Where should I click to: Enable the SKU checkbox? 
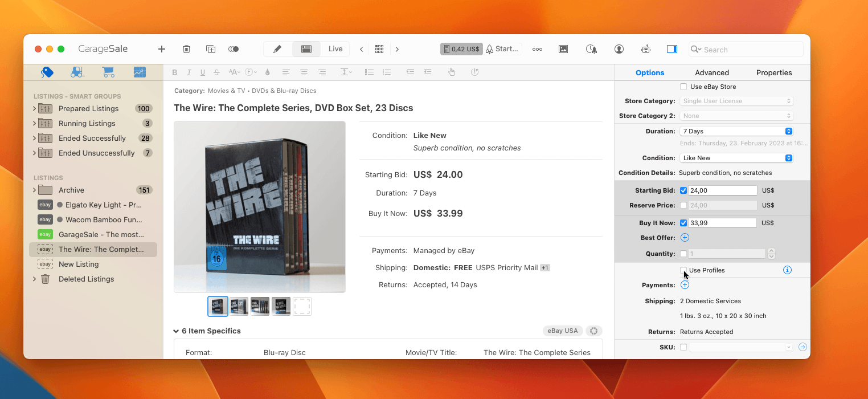pos(683,347)
